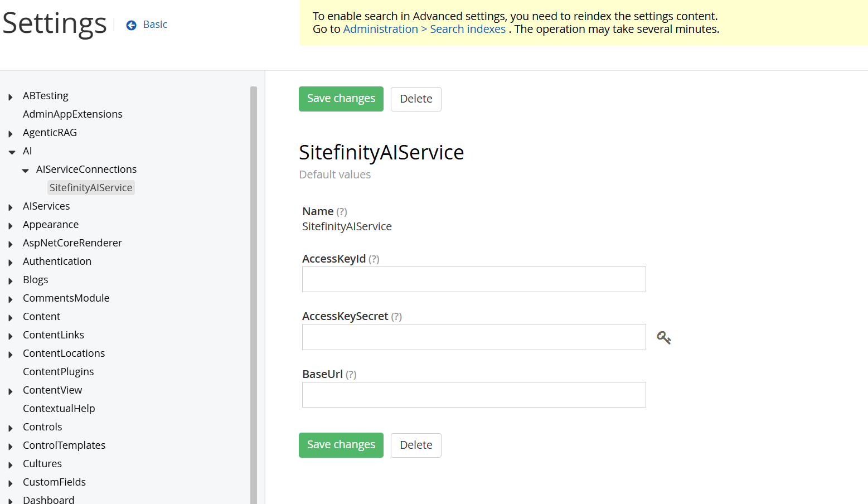Click the key icon beside AccessKeySecret
Viewport: 868px width, 504px height.
click(663, 337)
